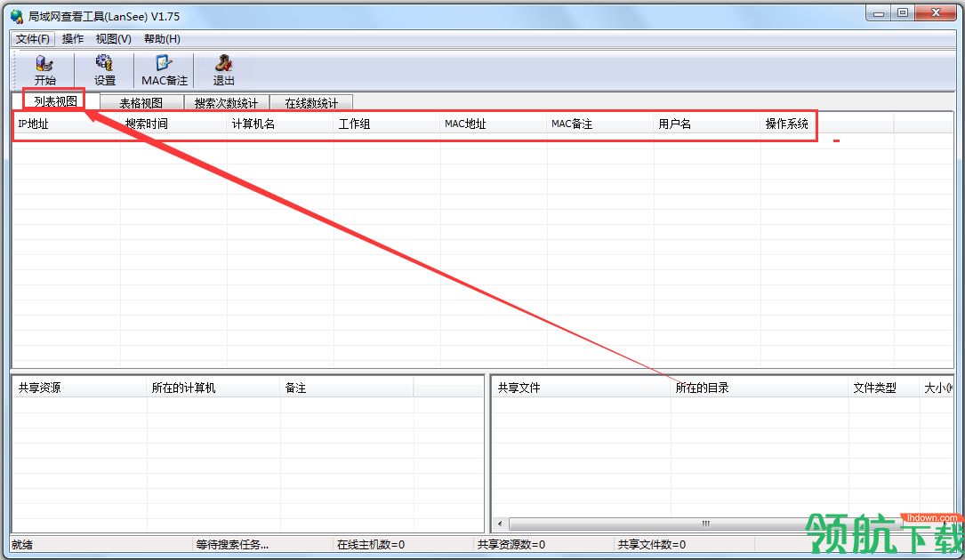Click the 所在的计算机 column header
Screen dimensions: 965x560
(213, 388)
